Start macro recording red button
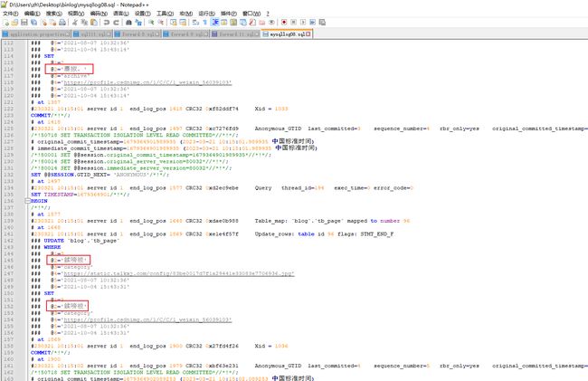588x381 pixels. 284,23
